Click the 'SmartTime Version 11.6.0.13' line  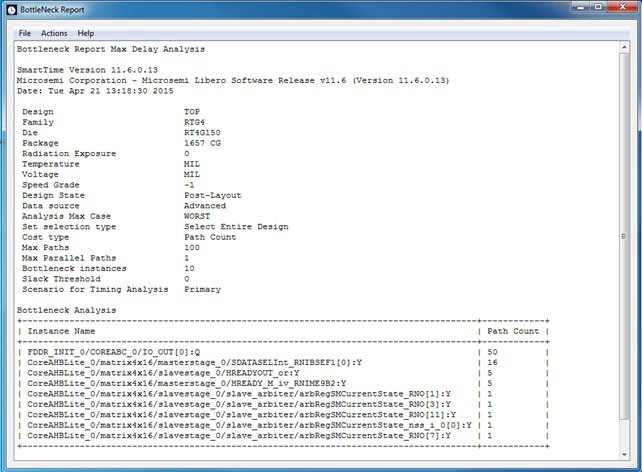[x=87, y=70]
